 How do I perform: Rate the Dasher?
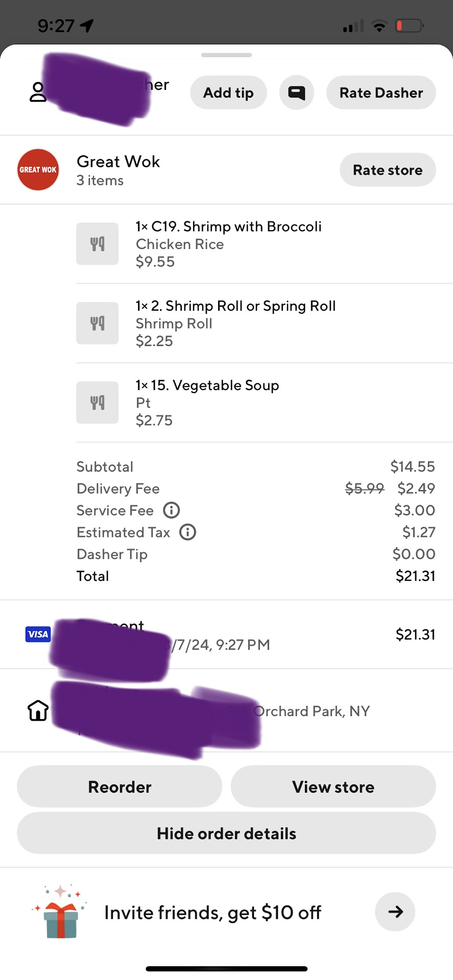[381, 92]
